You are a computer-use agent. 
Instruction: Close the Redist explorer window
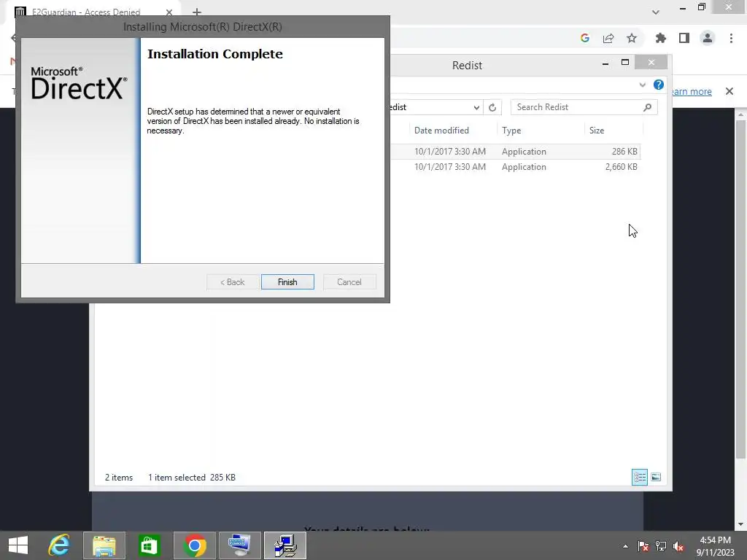[651, 63]
